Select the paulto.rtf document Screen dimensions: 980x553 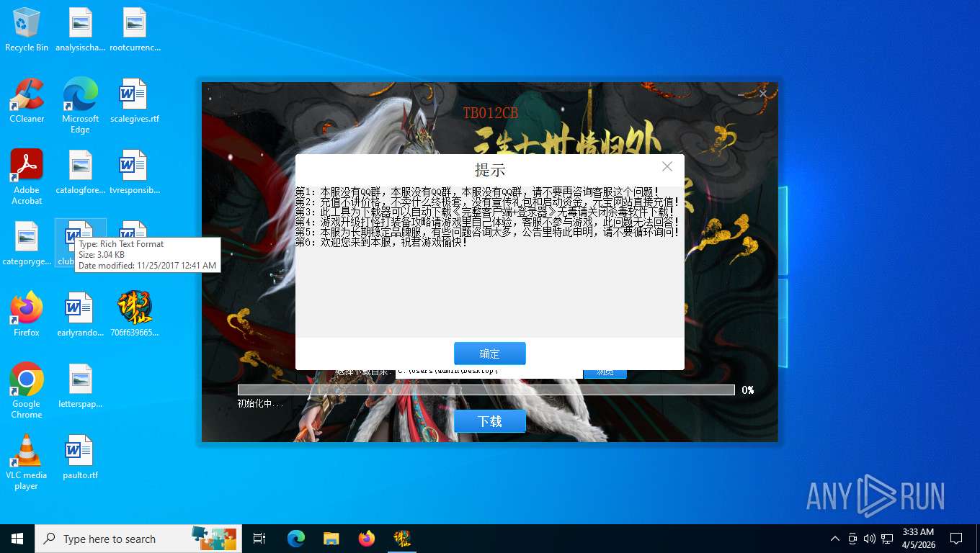click(81, 457)
